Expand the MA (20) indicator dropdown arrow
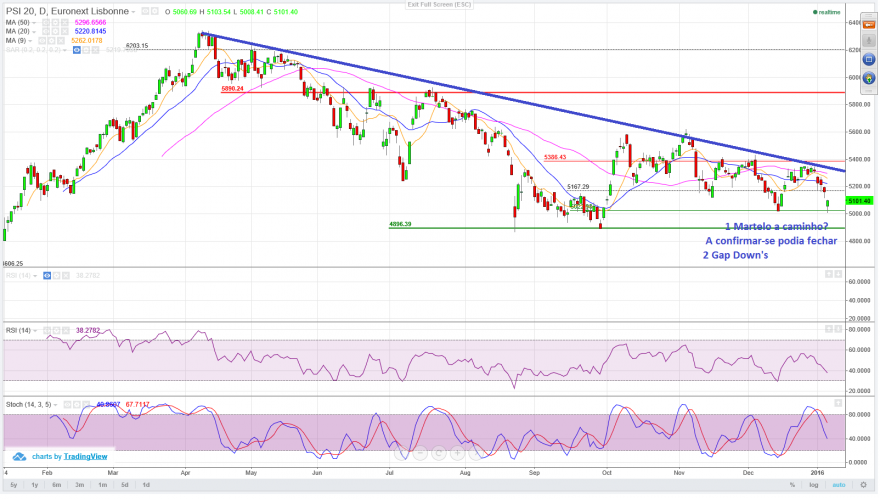 [34, 31]
